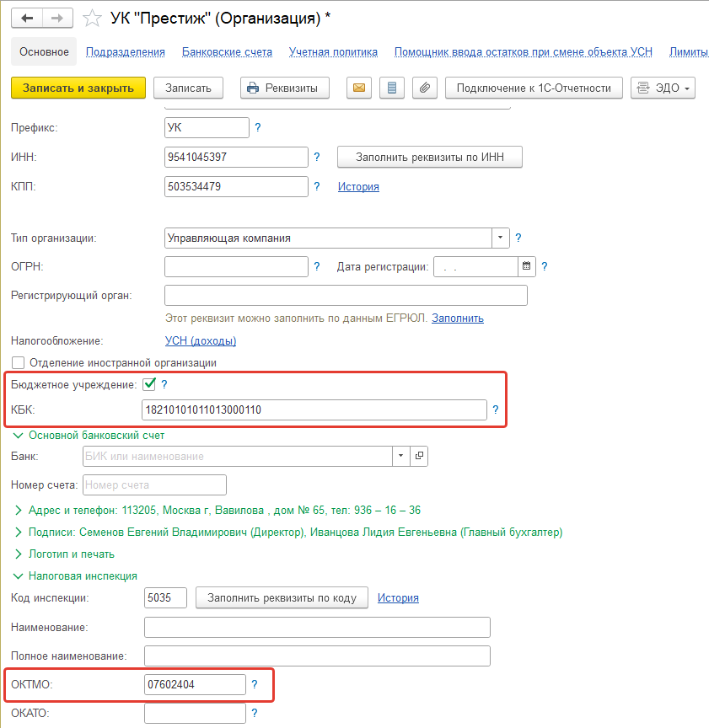Screen dimensions: 709x728
Task: Click the Полное наименование field
Action: [x=317, y=656]
